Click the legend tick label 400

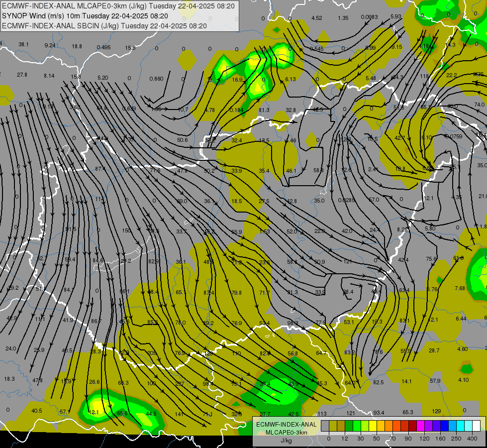point(472,439)
